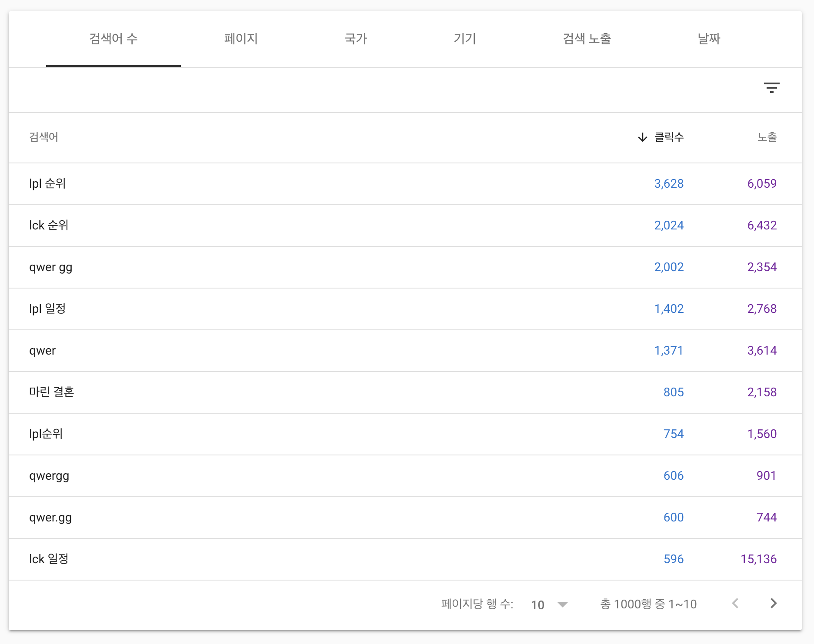Select the '마린 결혼' query row
Viewport: 814px width, 644px height.
tap(405, 392)
